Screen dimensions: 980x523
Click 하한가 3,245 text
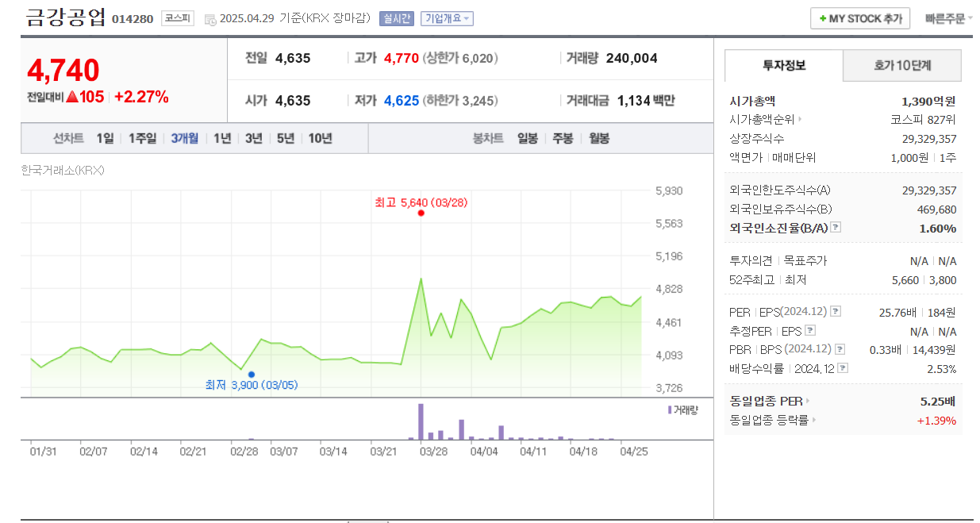point(461,101)
